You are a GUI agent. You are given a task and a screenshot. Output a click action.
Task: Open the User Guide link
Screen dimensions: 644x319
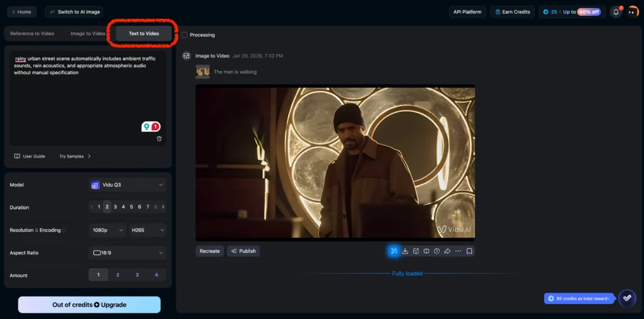pyautogui.click(x=30, y=156)
